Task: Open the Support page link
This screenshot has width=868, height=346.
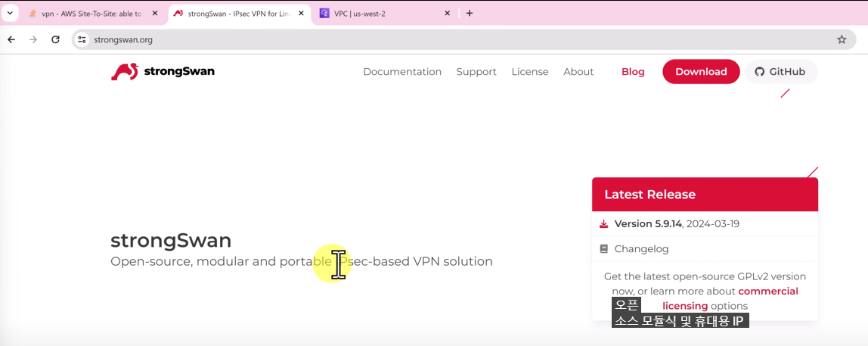Action: pos(476,71)
